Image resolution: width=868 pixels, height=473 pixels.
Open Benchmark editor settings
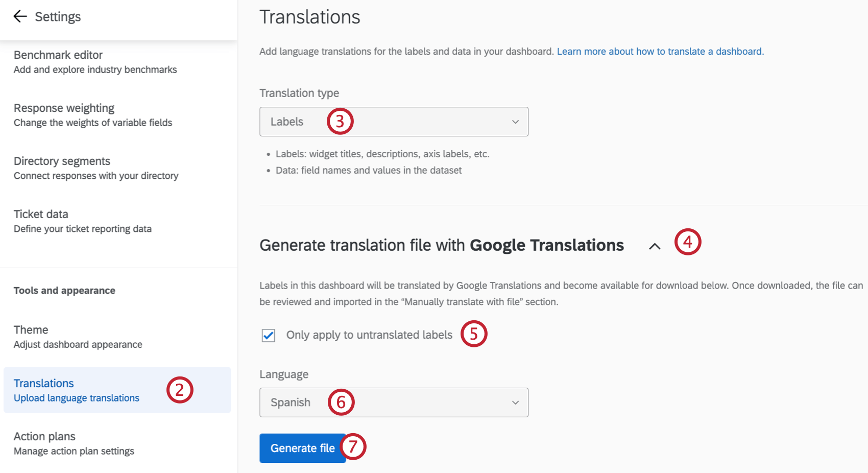58,55
